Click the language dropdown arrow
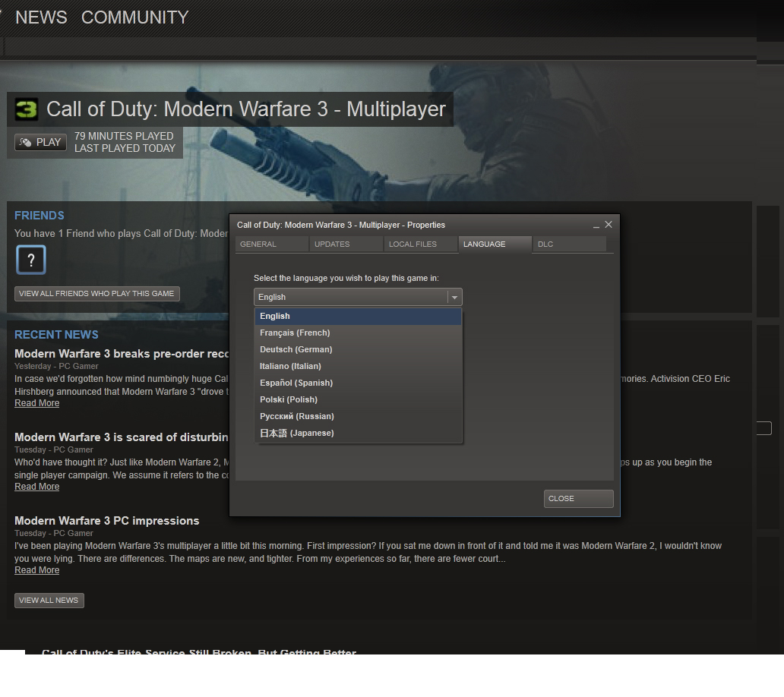The image size is (784, 697). (x=454, y=298)
